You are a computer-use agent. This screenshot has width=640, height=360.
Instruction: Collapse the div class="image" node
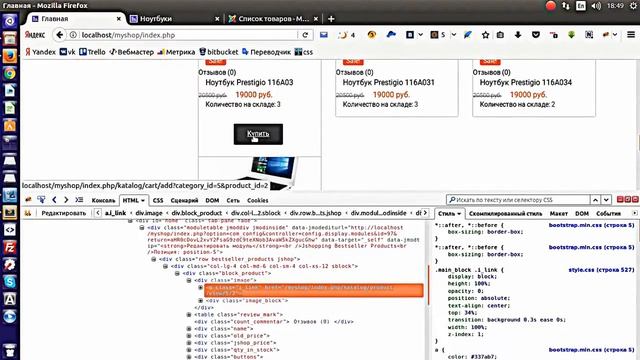pyautogui.click(x=189, y=280)
